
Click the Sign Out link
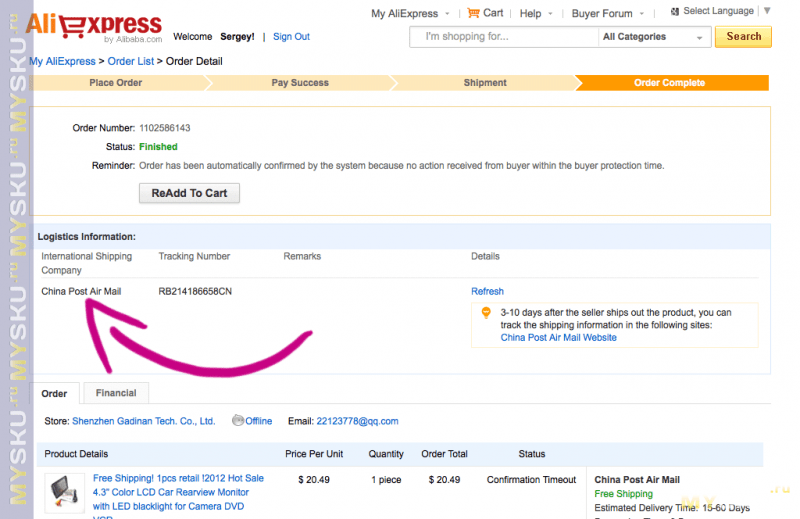(291, 37)
